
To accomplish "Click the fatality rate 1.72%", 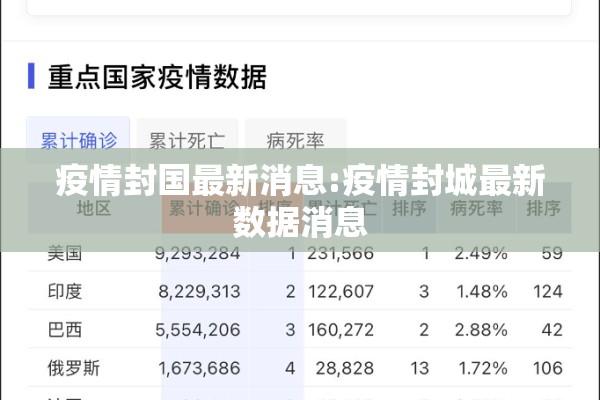I will [483, 368].
